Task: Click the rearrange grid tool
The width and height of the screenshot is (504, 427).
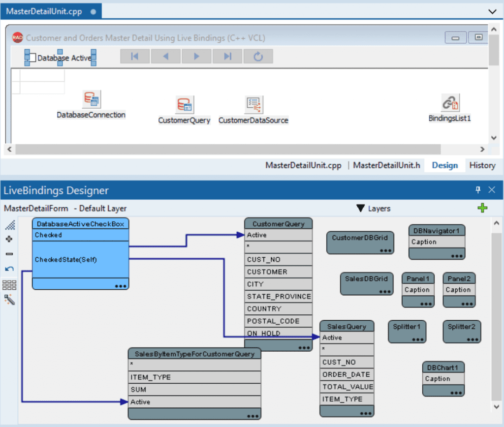Action: (x=9, y=285)
